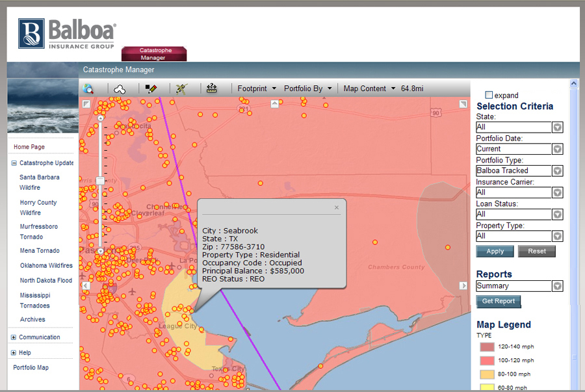Pan the map left with arrow
Image resolution: width=585 pixels, height=392 pixels.
(x=86, y=285)
